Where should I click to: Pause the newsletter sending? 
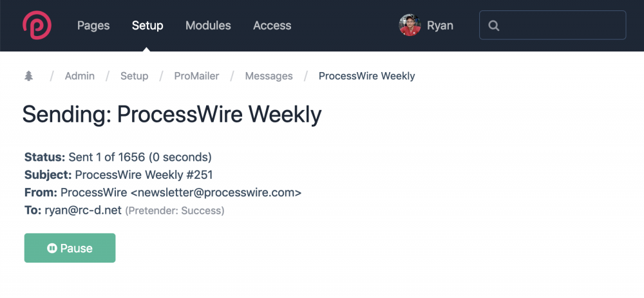(70, 248)
